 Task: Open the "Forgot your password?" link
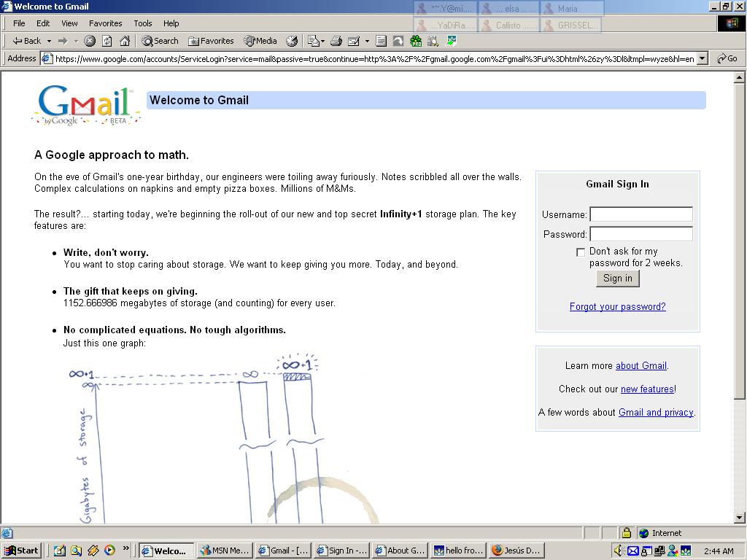coord(617,307)
